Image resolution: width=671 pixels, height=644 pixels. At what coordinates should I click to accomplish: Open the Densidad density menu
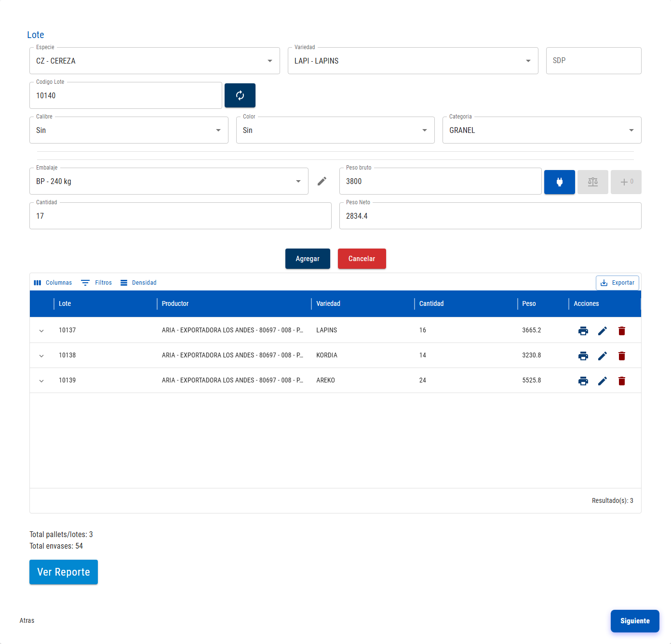click(x=138, y=283)
